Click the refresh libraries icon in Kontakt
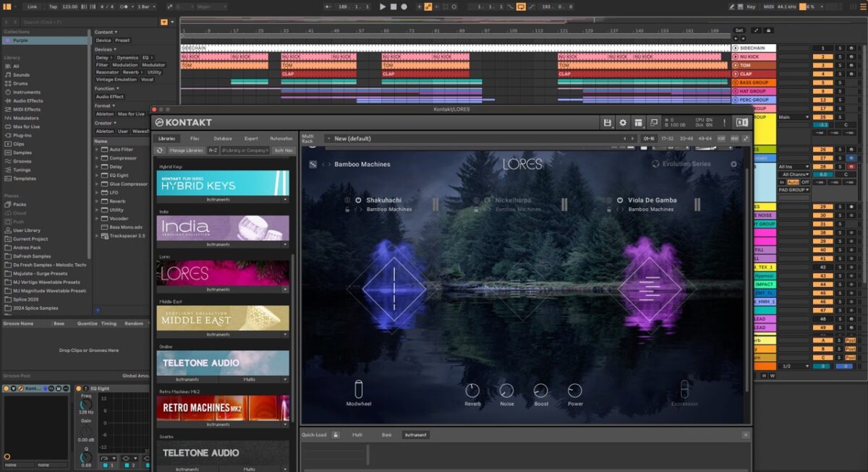 160,150
